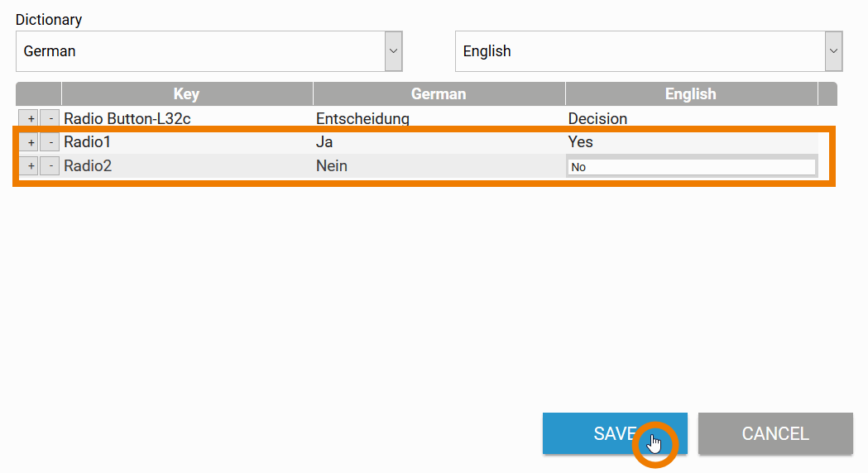Click the plus button for Radio Button-L32c row

29,118
